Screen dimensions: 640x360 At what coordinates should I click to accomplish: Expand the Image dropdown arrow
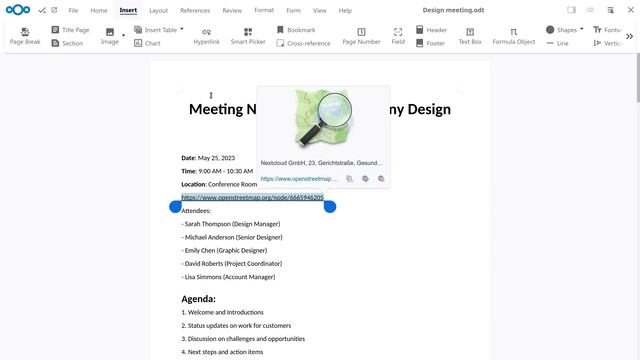pyautogui.click(x=123, y=36)
